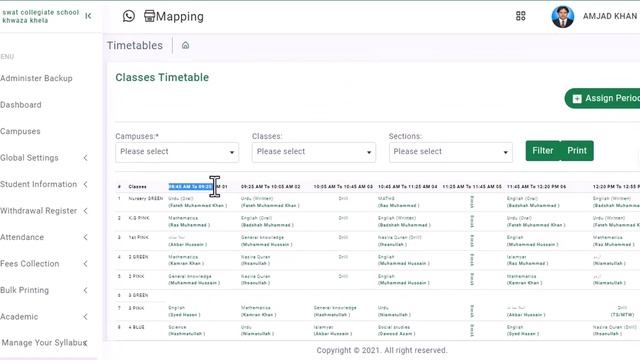This screenshot has height=360, width=640.
Task: Open the Amjad Khan profile avatar
Action: pos(562,16)
